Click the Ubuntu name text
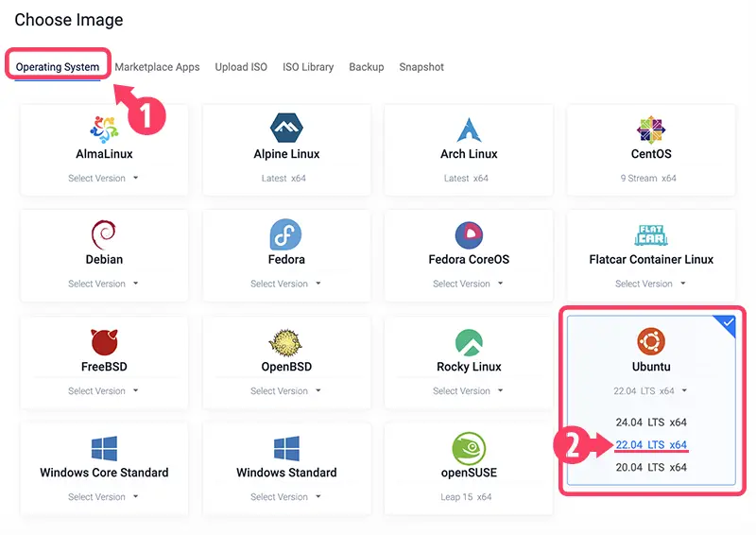The height and width of the screenshot is (535, 756). 651,367
